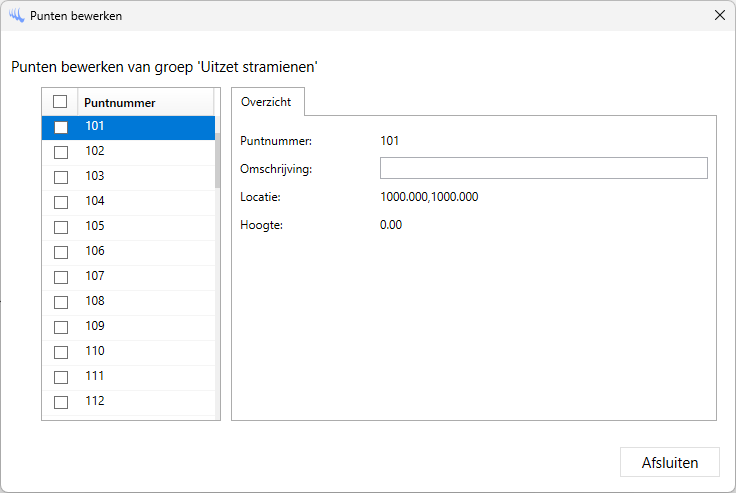The image size is (736, 493).
Task: Enable the checkbox for point 105
Action: click(x=61, y=227)
